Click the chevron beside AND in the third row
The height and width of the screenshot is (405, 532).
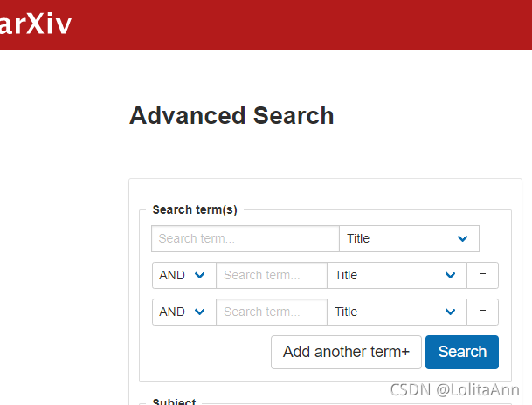199,312
